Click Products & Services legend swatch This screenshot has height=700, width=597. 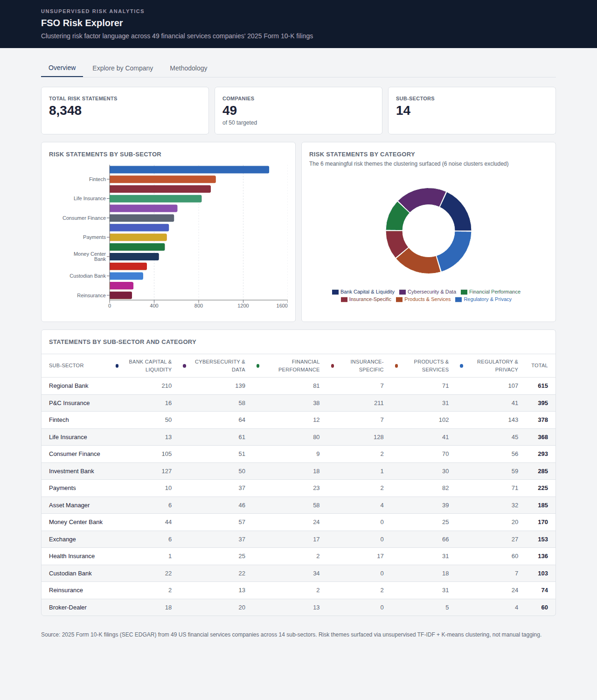pyautogui.click(x=399, y=300)
